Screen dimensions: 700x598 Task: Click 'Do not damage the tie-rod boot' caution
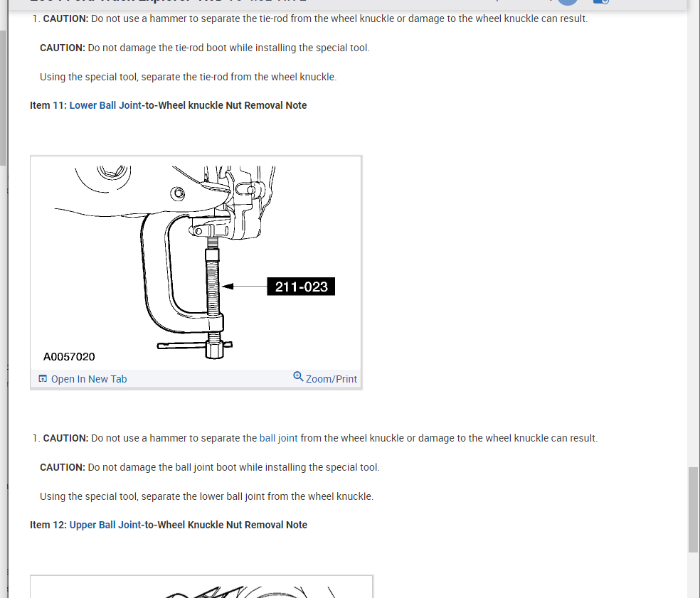point(204,48)
